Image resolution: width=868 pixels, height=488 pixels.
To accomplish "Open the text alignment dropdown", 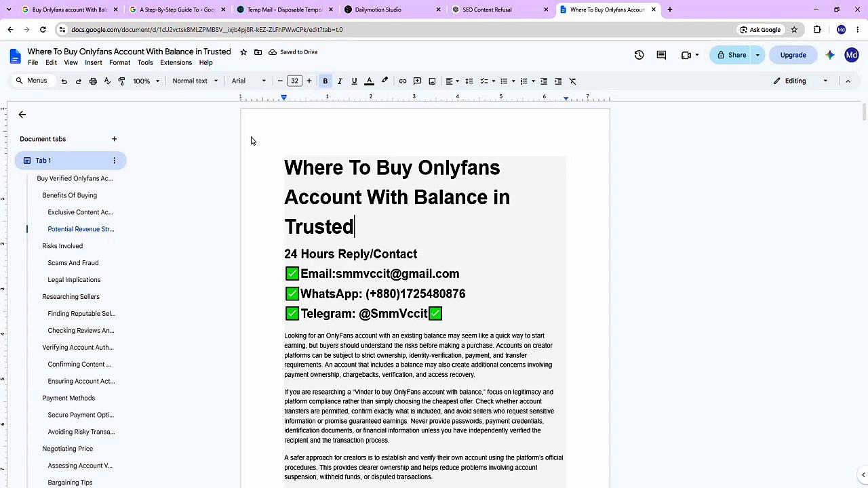I will [x=452, y=81].
